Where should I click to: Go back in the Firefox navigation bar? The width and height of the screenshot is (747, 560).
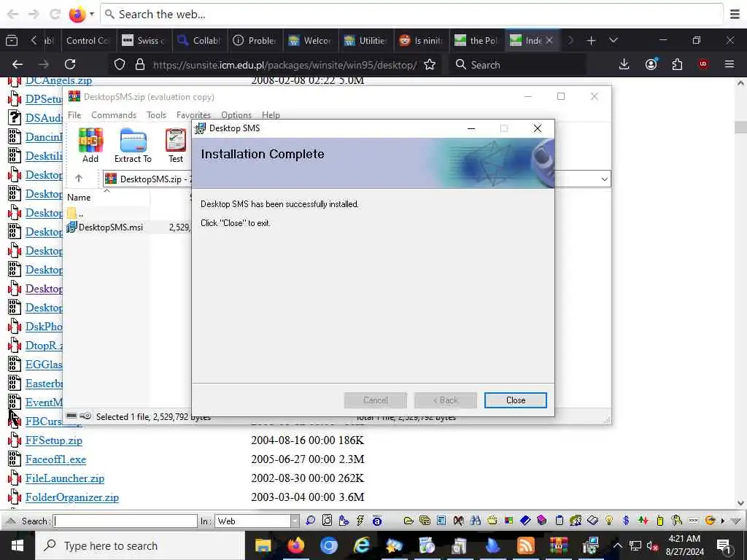tap(18, 64)
